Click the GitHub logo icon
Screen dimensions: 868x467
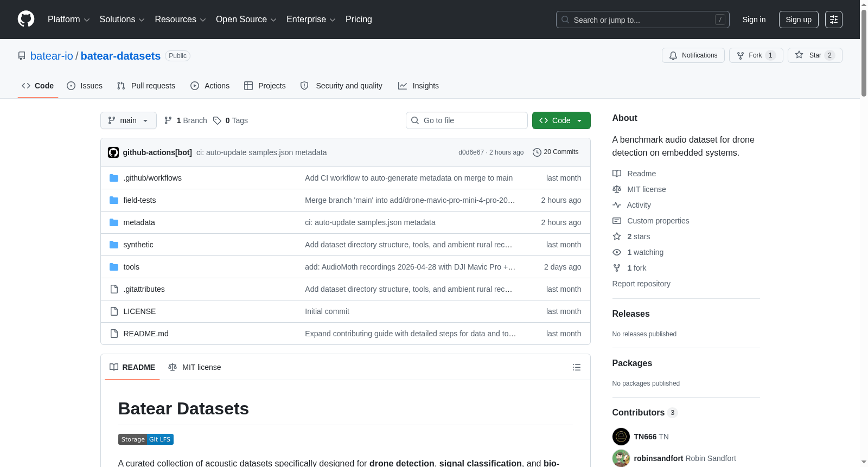(26, 20)
